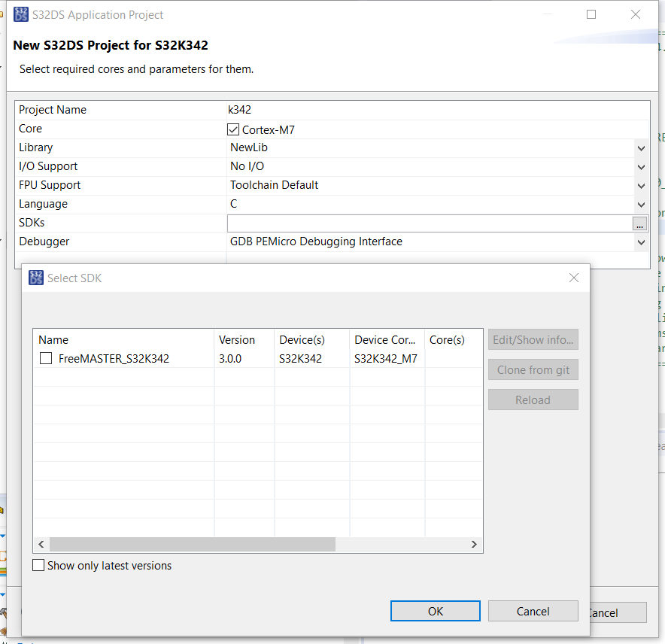Image resolution: width=665 pixels, height=644 pixels.
Task: Click the Select SDK dialog icon
Action: pos(35,278)
